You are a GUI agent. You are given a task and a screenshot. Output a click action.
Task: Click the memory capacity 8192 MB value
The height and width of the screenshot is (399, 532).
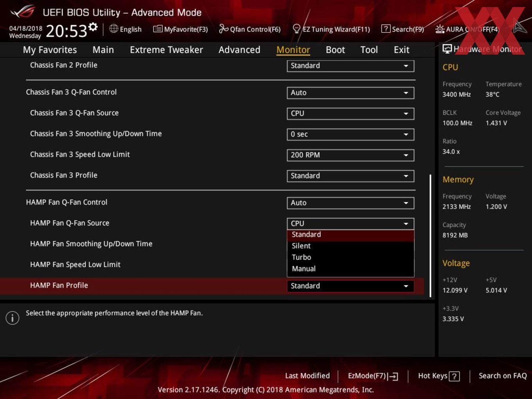[x=455, y=235]
